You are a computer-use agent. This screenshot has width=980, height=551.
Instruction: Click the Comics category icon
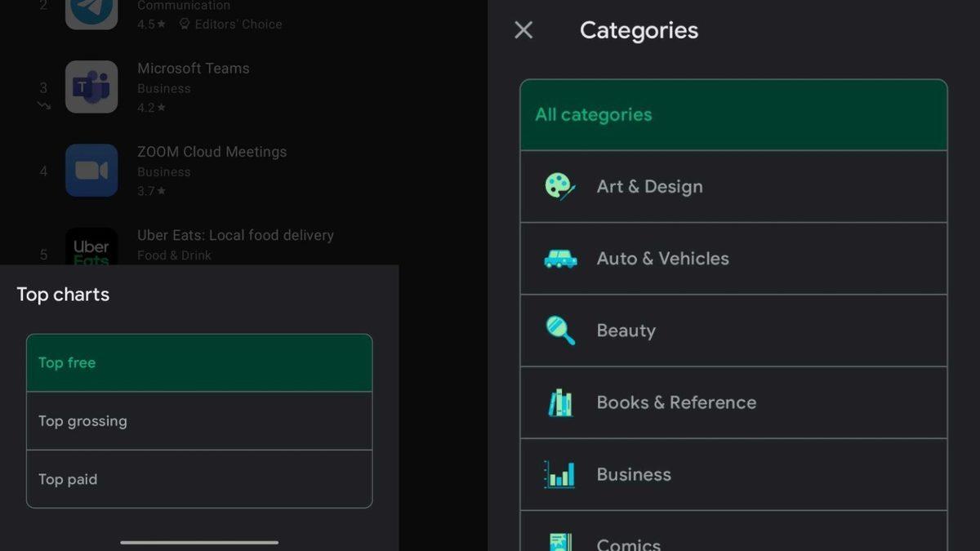tap(559, 541)
